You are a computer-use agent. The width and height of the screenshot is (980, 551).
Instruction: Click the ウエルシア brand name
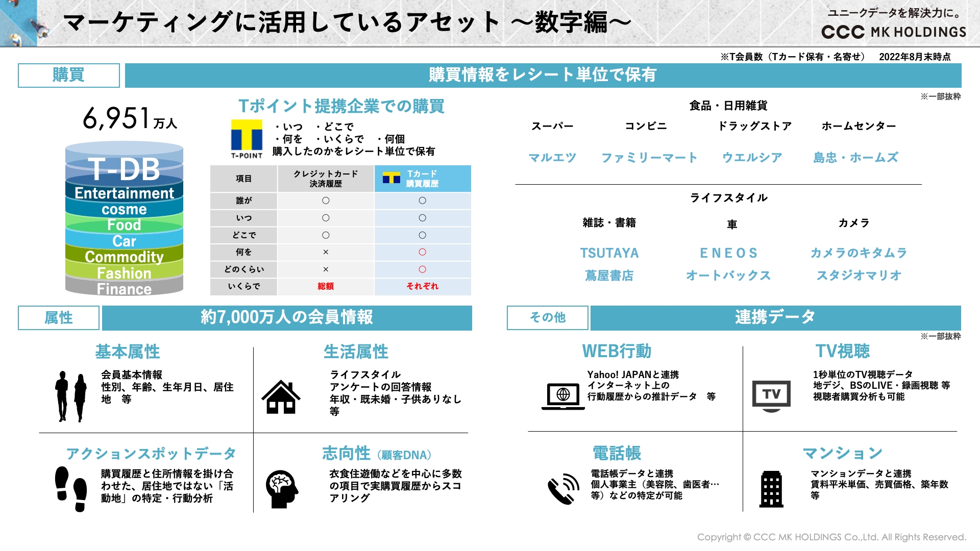tap(752, 158)
